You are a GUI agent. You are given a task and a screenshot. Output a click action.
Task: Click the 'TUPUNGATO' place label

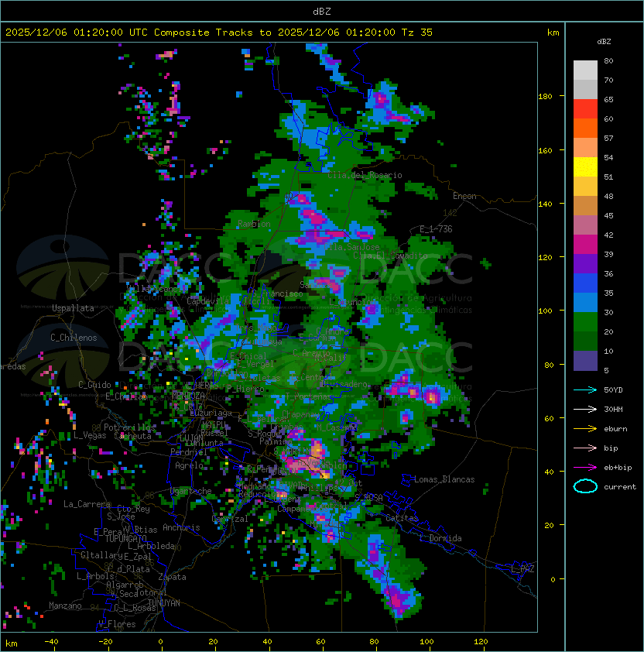coord(125,539)
